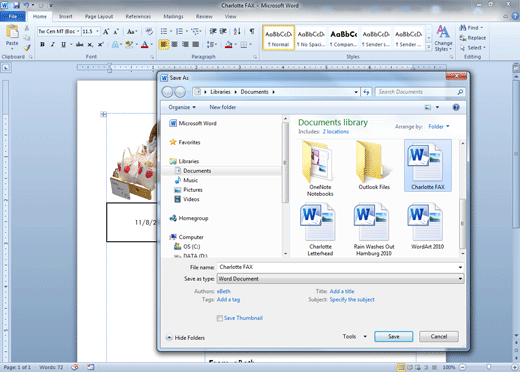
Task: Click the Grow Font icon
Action: coord(106,32)
